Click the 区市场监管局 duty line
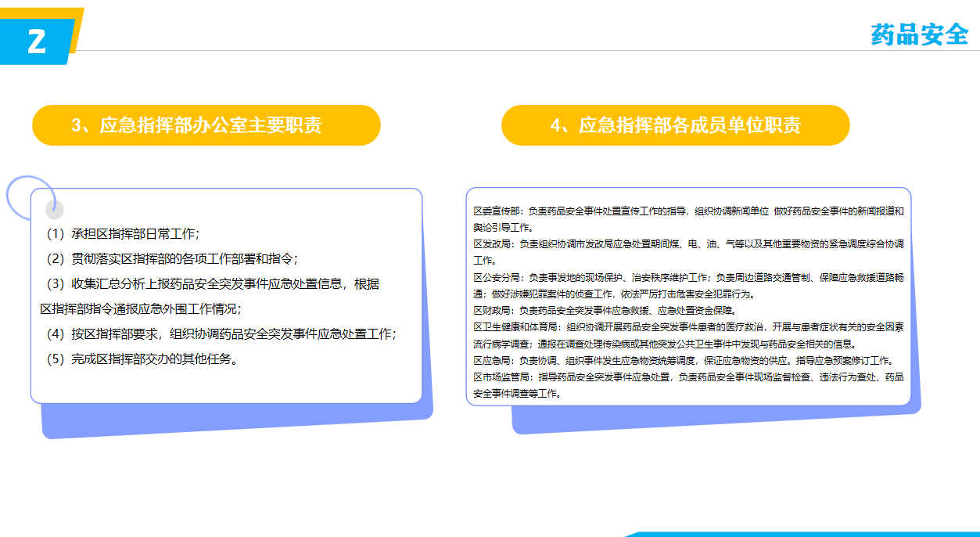 [688, 377]
